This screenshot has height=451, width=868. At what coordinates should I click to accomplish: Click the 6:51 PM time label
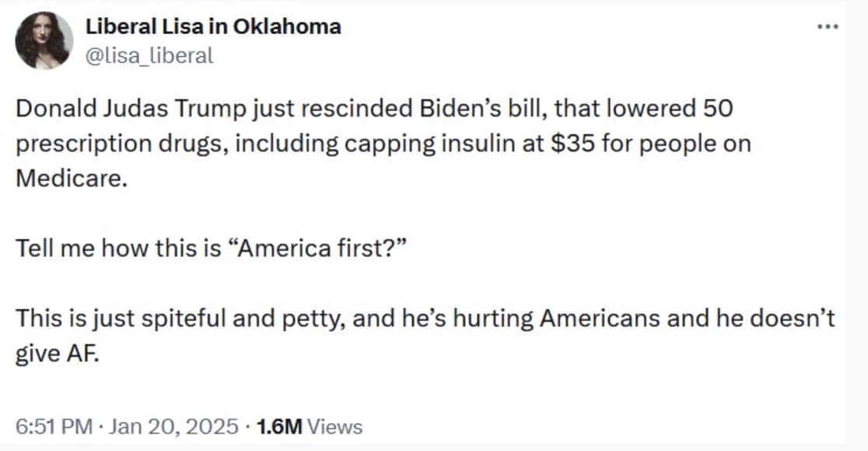[53, 426]
